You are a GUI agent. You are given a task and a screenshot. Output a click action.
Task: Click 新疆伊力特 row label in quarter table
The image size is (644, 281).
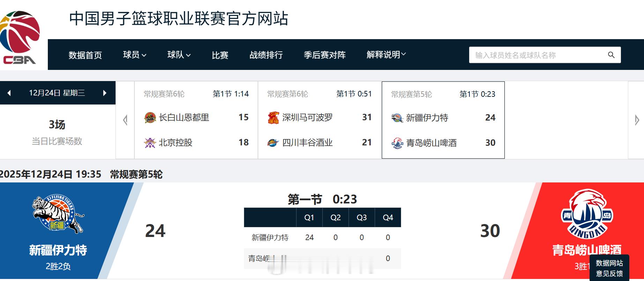(270, 238)
